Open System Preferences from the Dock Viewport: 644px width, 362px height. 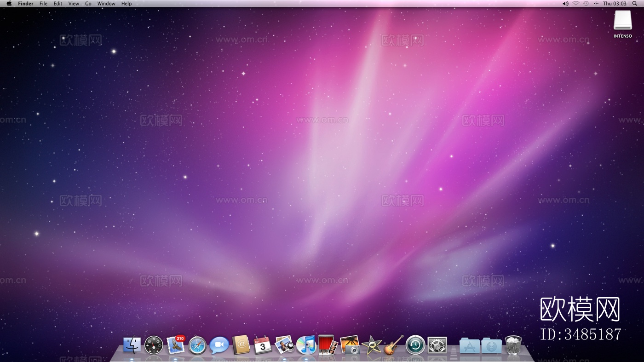click(x=437, y=345)
